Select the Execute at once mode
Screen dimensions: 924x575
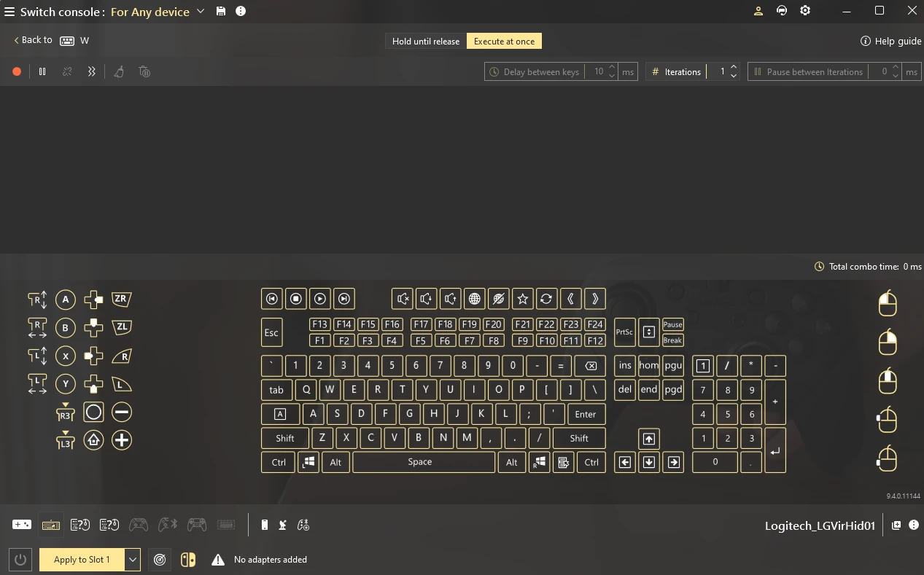click(x=504, y=42)
